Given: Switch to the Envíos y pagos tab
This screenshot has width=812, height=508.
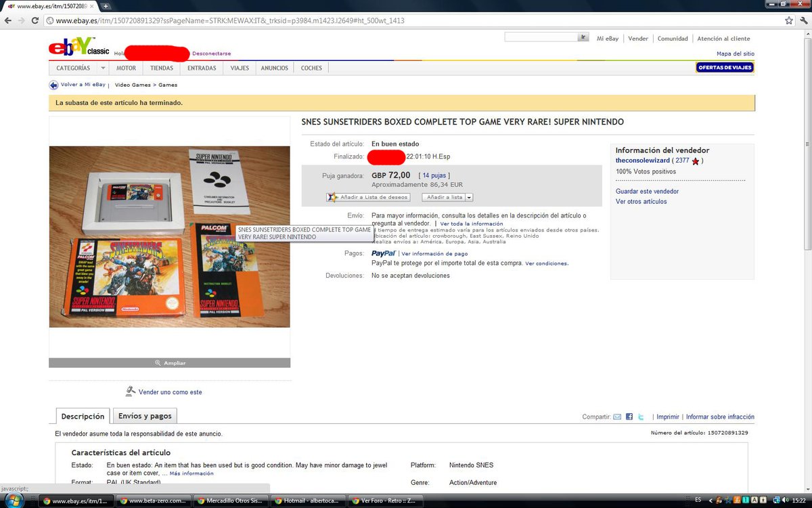Looking at the screenshot, I should pyautogui.click(x=145, y=416).
